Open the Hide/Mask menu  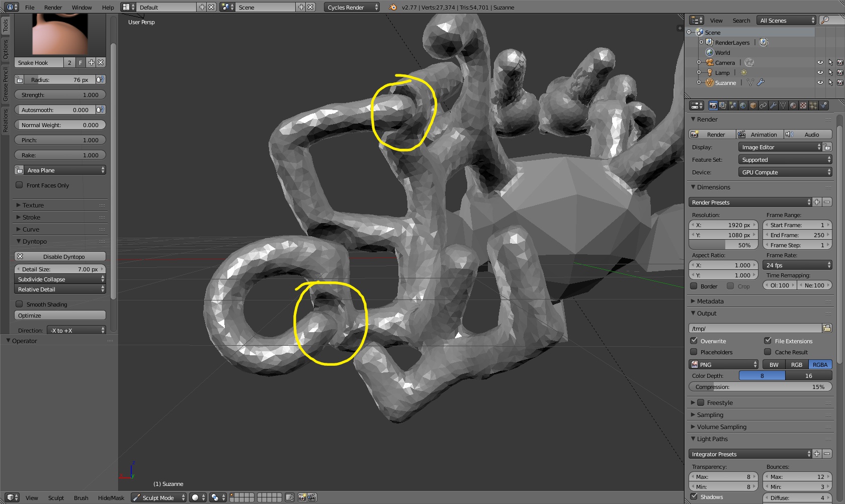point(111,497)
